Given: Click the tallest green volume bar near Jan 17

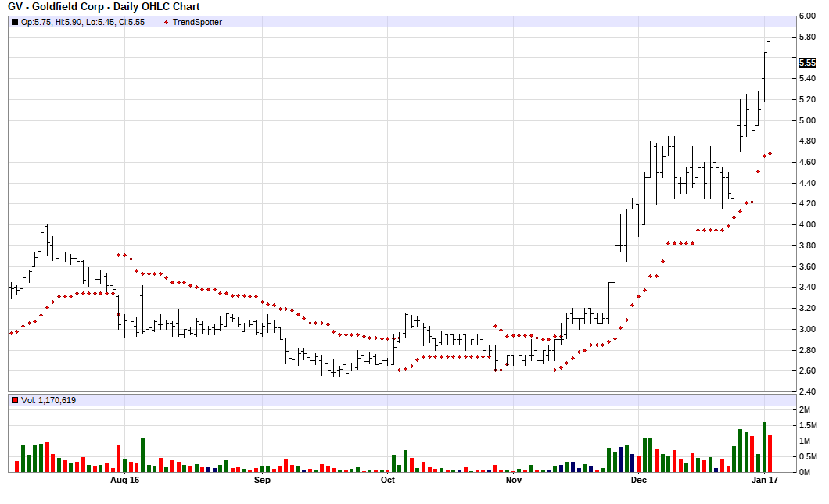Looking at the screenshot, I should click(x=765, y=447).
